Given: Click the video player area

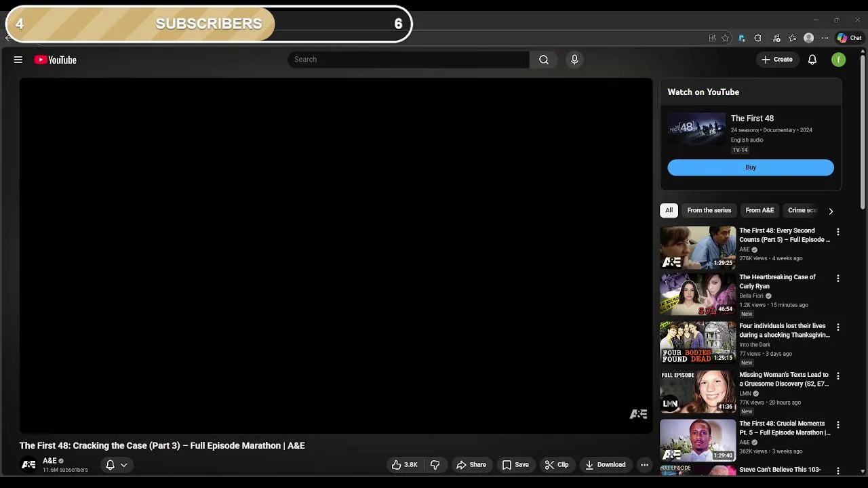Looking at the screenshot, I should tap(336, 256).
